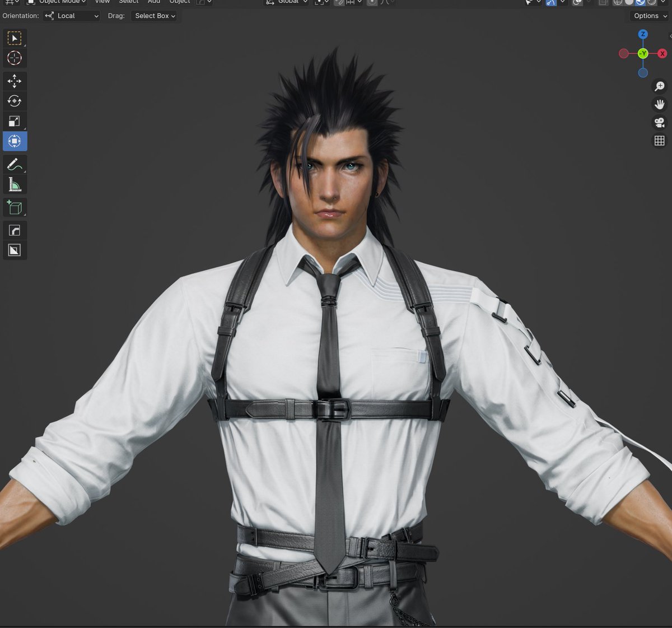Choose the Add Cube tool

[x=15, y=207]
